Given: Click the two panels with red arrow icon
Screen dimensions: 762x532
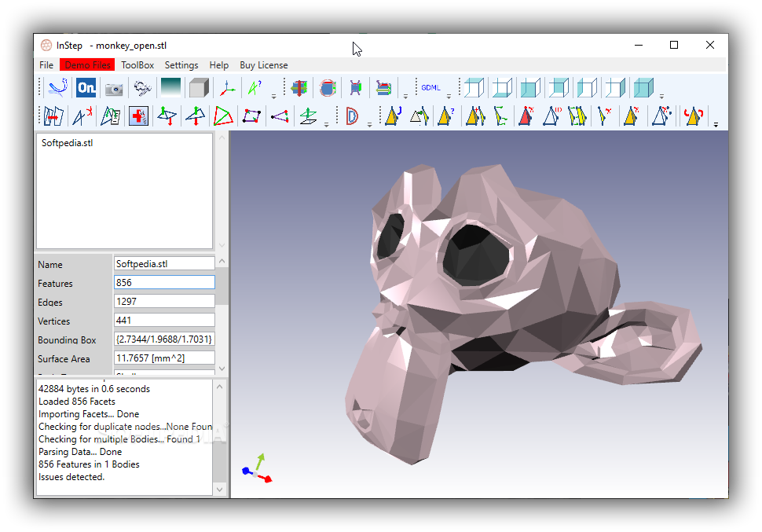Looking at the screenshot, I should pos(53,116).
